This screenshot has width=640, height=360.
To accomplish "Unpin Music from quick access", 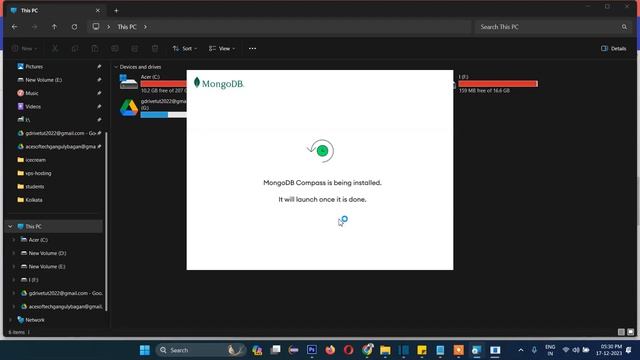I will pos(99,93).
